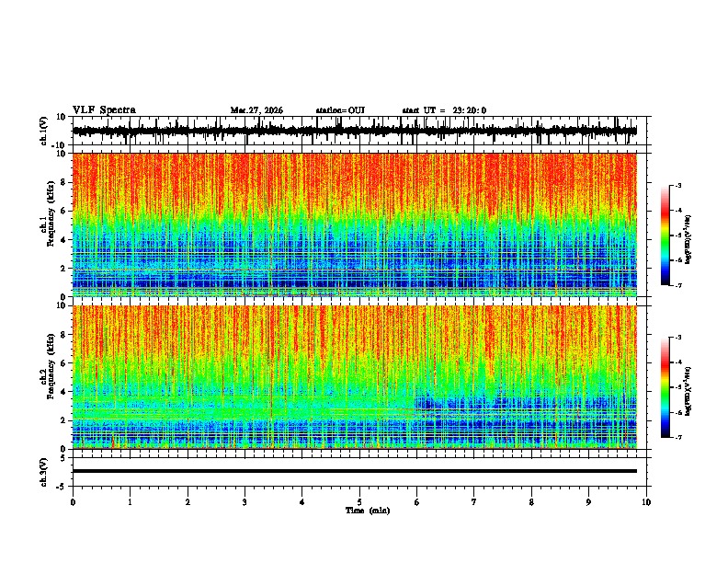Click the time axis tick label "2"

point(188,502)
